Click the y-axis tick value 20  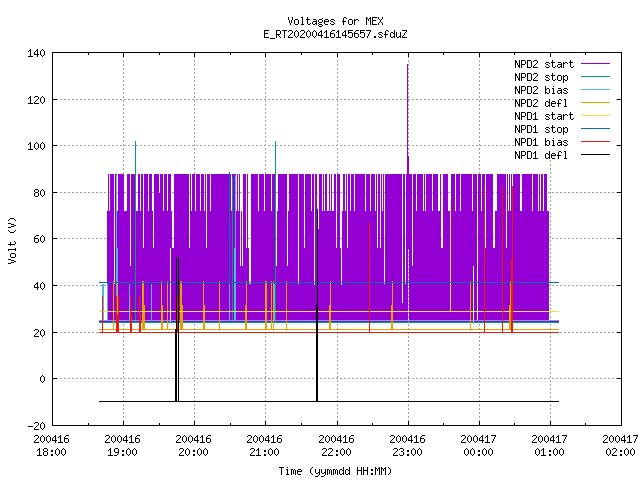[x=39, y=333]
